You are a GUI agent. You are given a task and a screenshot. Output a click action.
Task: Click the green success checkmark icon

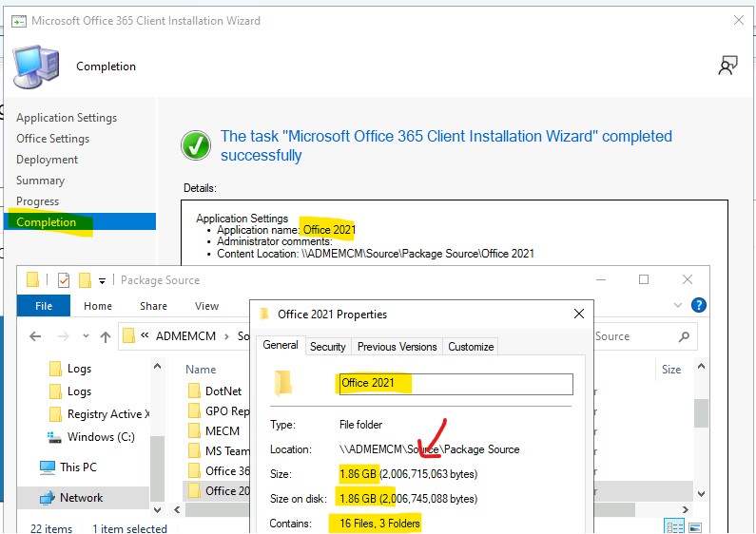coord(196,145)
